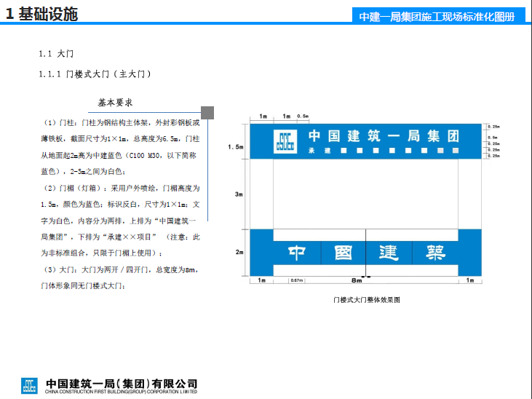Click the line '字为白色，内容分为两排'
The image size is (532, 399).
point(119,221)
